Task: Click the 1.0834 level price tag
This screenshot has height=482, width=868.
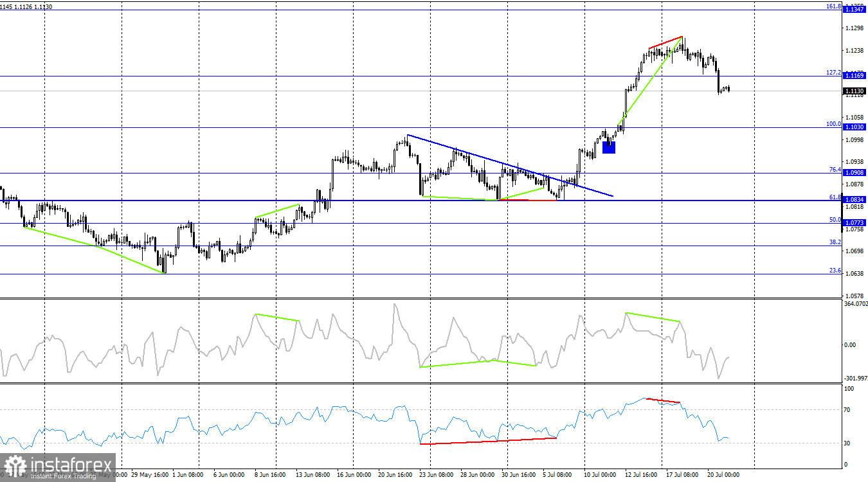Action: [x=854, y=200]
